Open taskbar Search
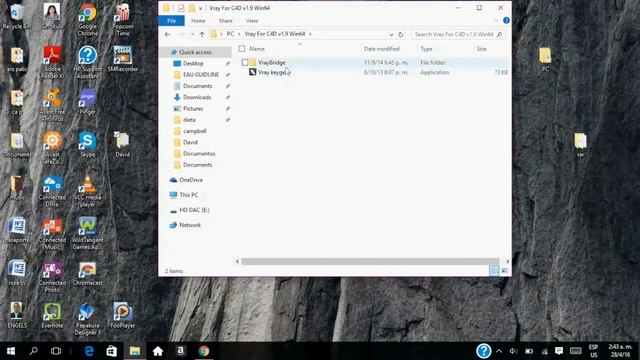The height and width of the screenshot is (360, 640). pyautogui.click(x=33, y=351)
